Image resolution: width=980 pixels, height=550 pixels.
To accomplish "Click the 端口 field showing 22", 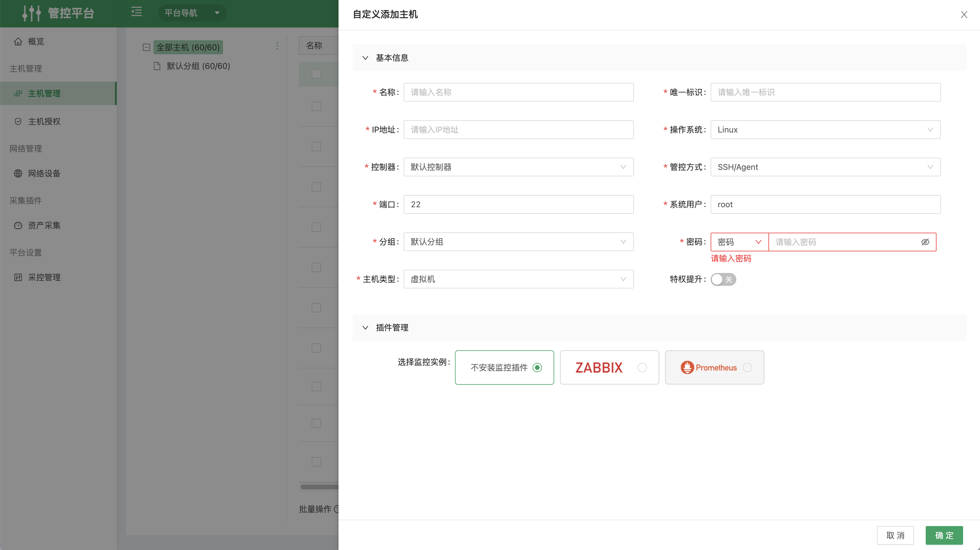I will (519, 204).
